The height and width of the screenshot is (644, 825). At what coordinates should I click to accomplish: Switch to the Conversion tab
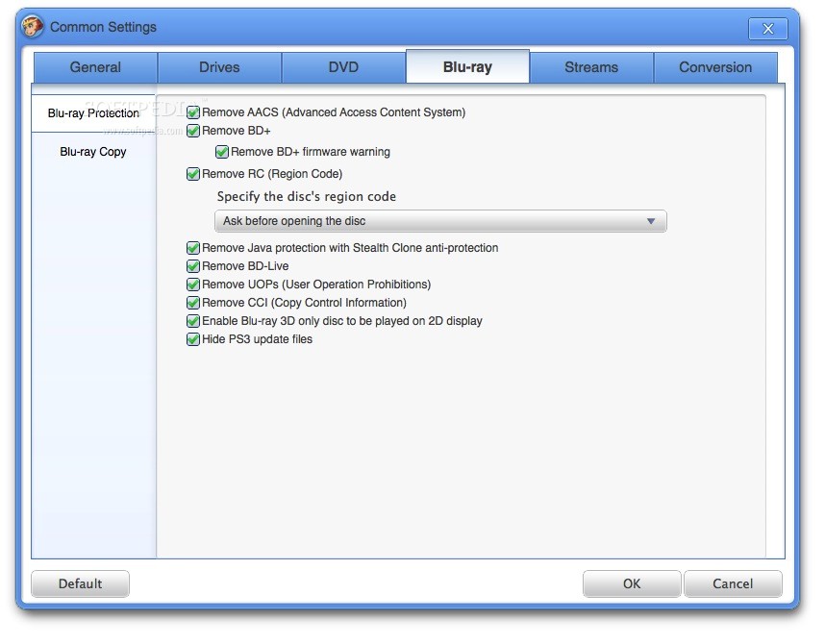[x=715, y=67]
